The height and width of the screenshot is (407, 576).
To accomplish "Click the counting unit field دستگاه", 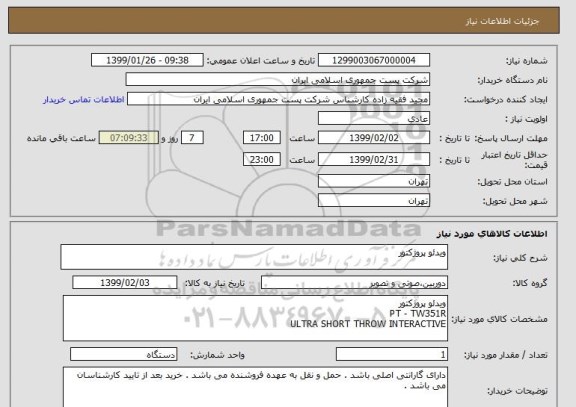I will click(x=123, y=354).
